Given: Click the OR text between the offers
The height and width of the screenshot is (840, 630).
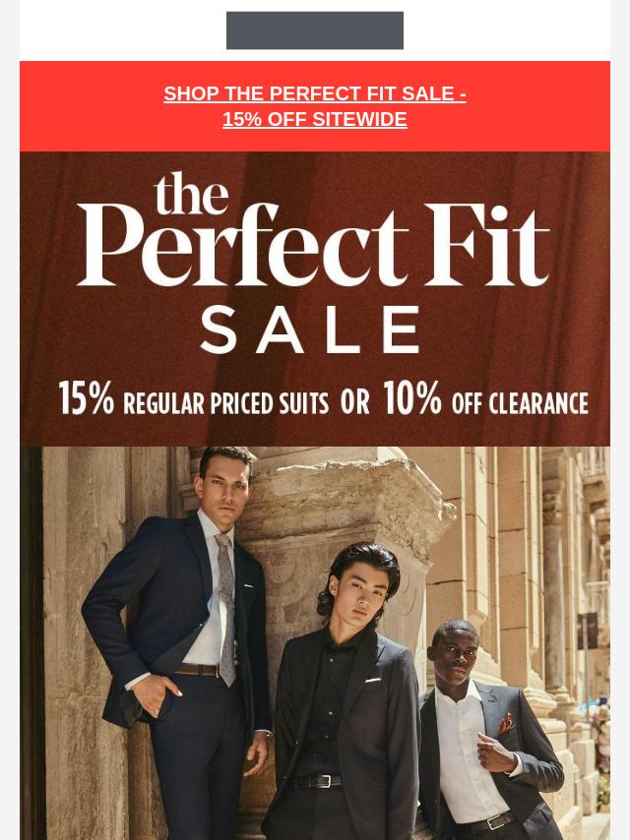Looking at the screenshot, I should (355, 401).
